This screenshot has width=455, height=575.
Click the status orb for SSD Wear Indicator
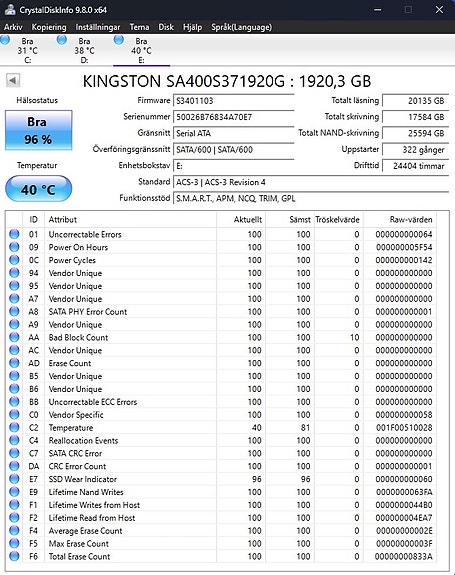click(x=14, y=479)
